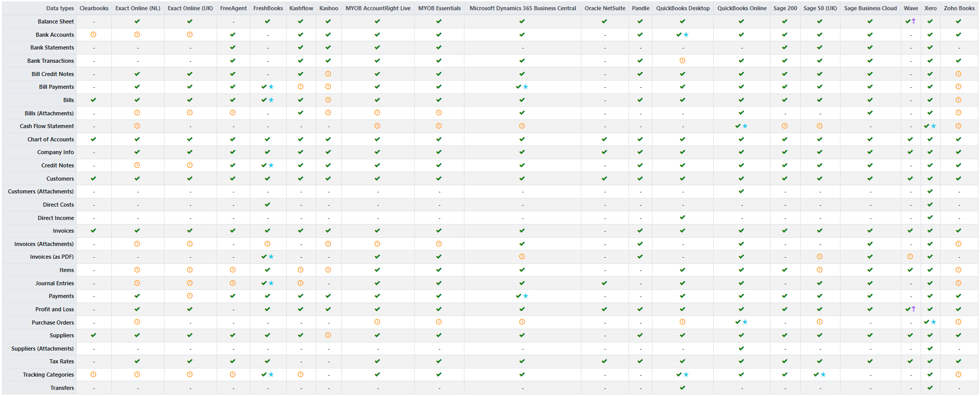Click the 'Clearbooks' column header
Viewport: 980px width, 396px height.
click(x=94, y=8)
